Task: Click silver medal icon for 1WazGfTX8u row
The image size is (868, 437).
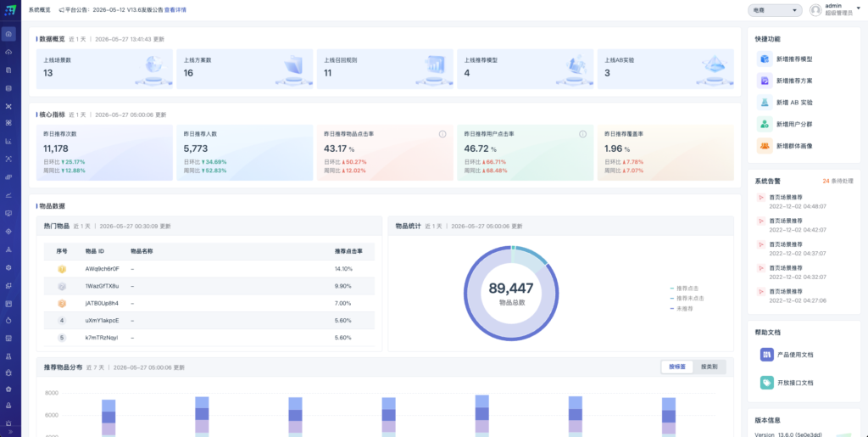Action: click(x=61, y=286)
